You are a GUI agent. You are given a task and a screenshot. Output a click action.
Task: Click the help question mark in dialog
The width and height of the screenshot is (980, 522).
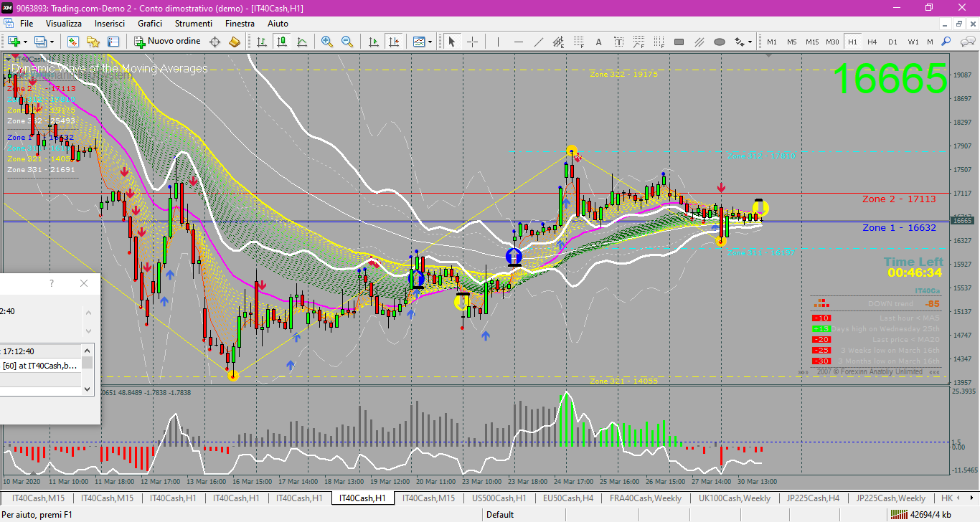pyautogui.click(x=52, y=283)
